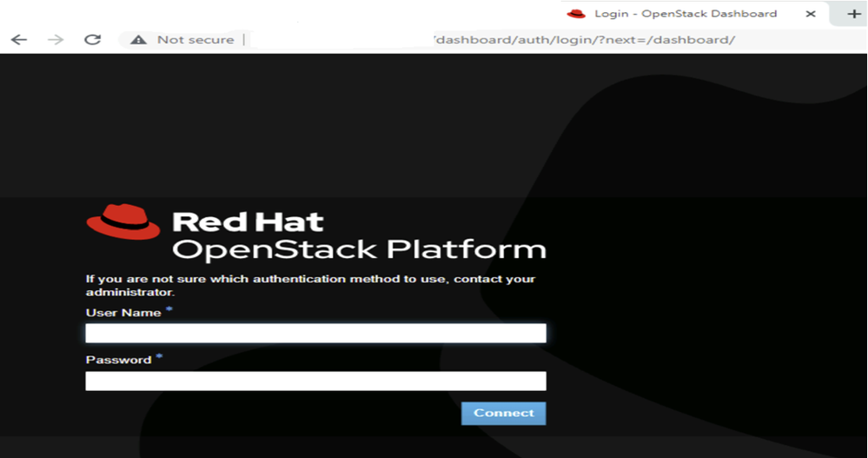Click the browser forward arrow
The image size is (868, 458).
click(x=56, y=40)
